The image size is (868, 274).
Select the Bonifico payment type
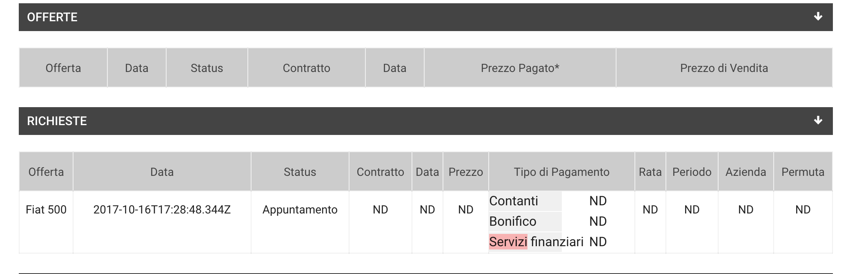pyautogui.click(x=513, y=221)
